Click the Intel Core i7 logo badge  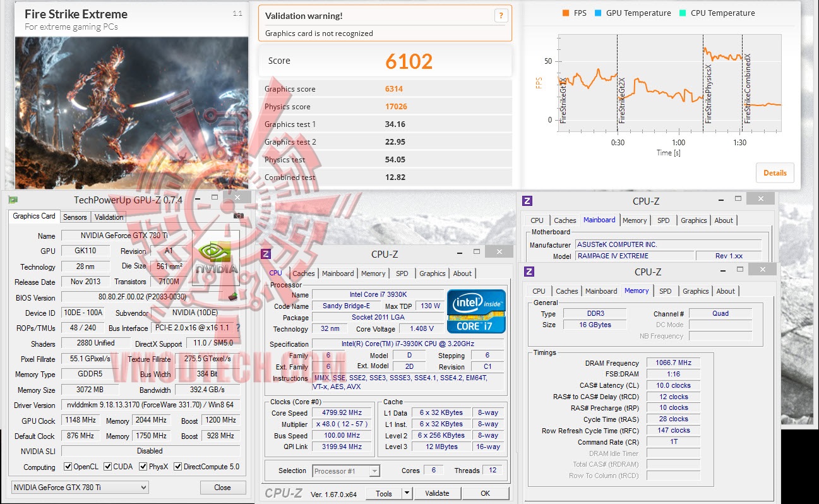click(x=476, y=311)
